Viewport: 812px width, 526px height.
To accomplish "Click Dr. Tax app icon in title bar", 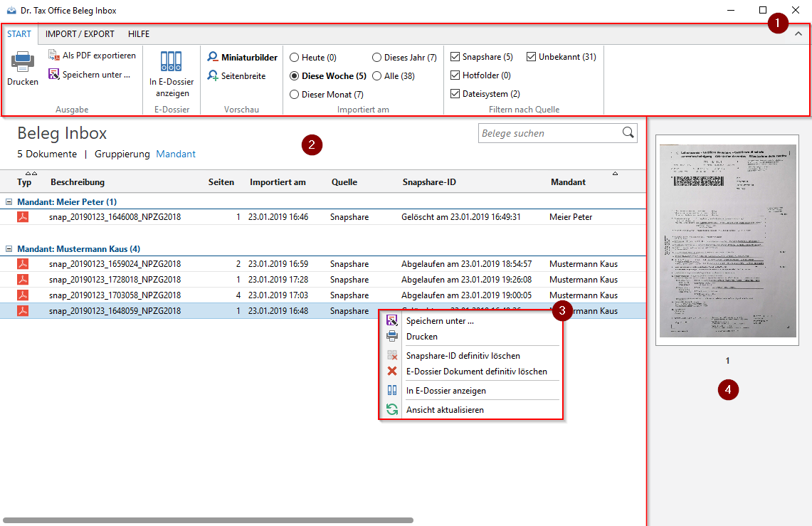I will [x=11, y=11].
